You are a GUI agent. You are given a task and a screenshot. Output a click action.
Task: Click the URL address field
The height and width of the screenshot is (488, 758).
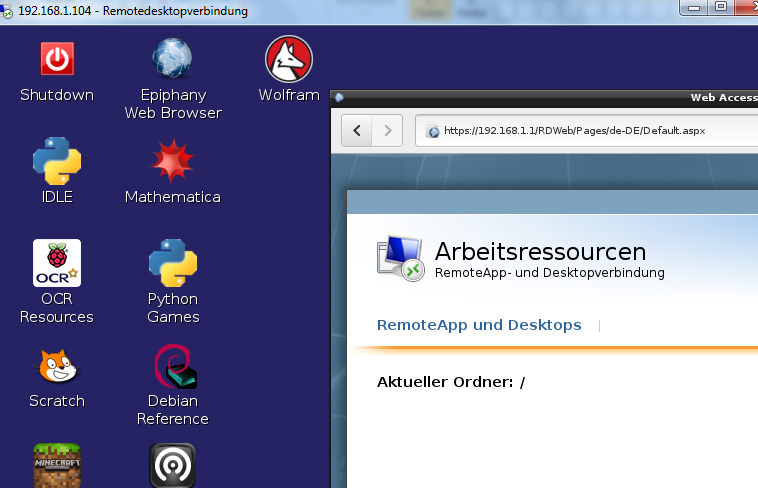click(x=586, y=131)
